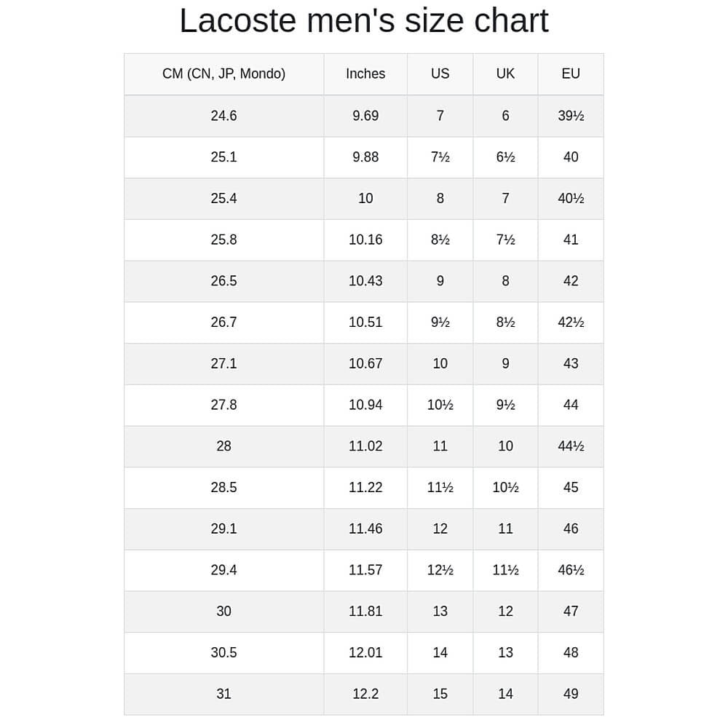Click the EU size 44½ cell
728x728 pixels.
pos(571,446)
